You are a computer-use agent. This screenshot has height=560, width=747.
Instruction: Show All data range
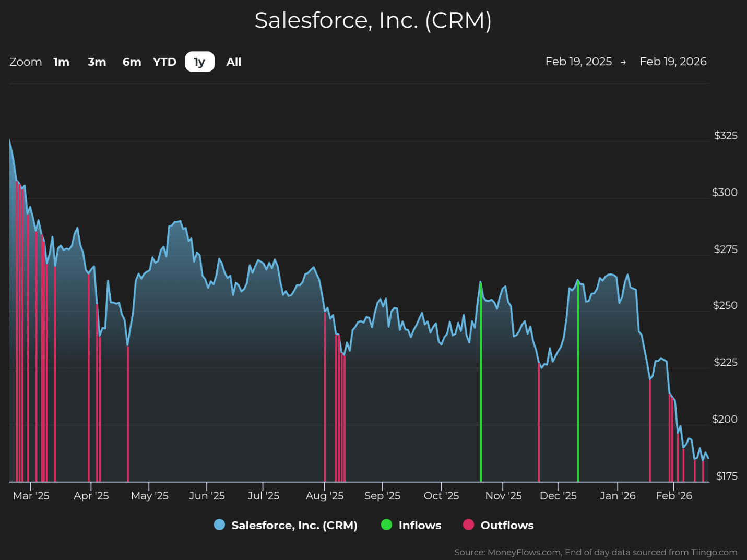point(234,62)
